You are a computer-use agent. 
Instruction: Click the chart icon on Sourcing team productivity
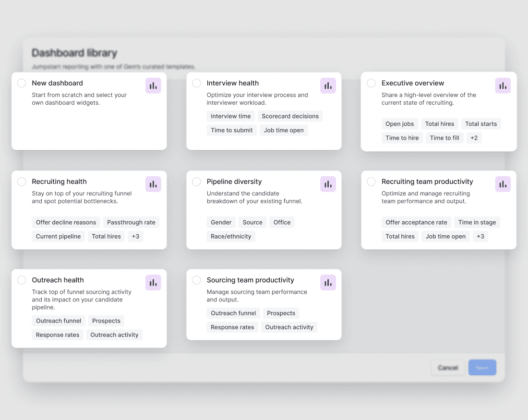[328, 282]
